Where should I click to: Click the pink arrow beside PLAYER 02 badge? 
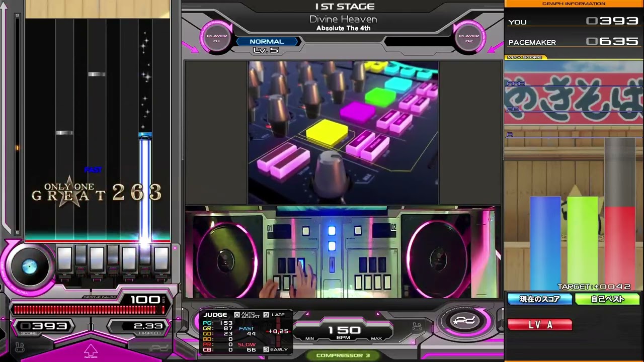coord(495,47)
